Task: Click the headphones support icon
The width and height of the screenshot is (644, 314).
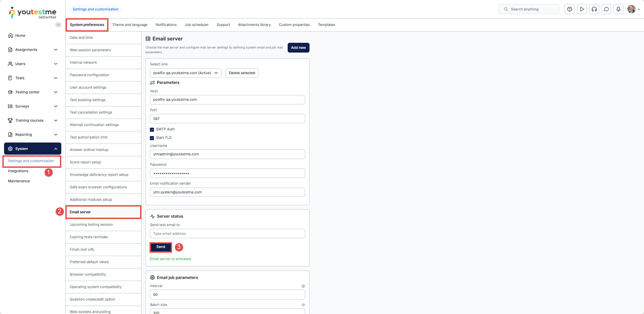Action: coord(594,9)
